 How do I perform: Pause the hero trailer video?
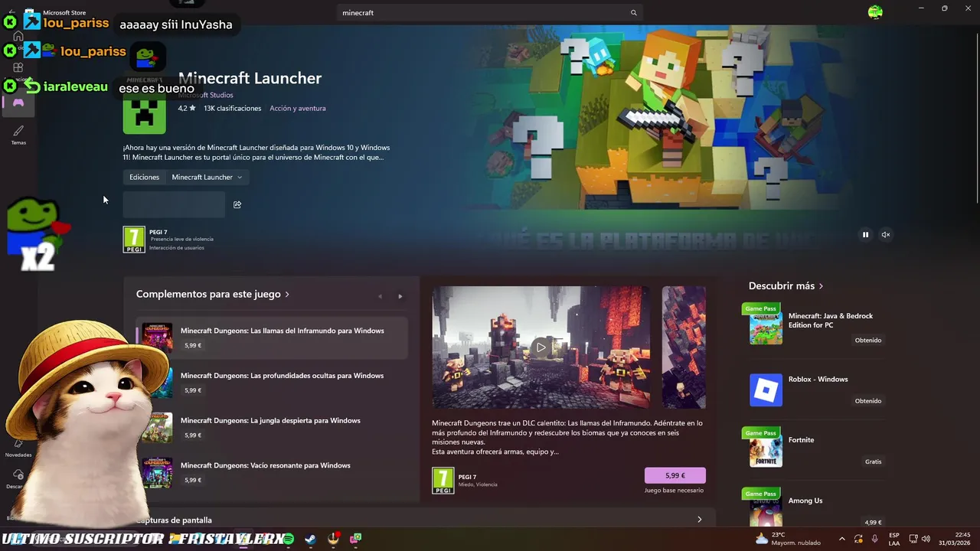click(866, 235)
